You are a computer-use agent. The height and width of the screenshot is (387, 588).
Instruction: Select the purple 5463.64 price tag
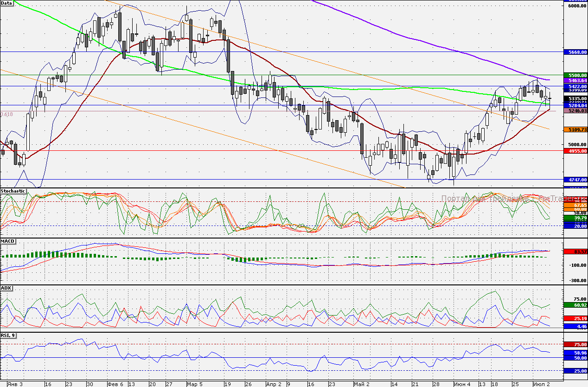click(x=575, y=80)
